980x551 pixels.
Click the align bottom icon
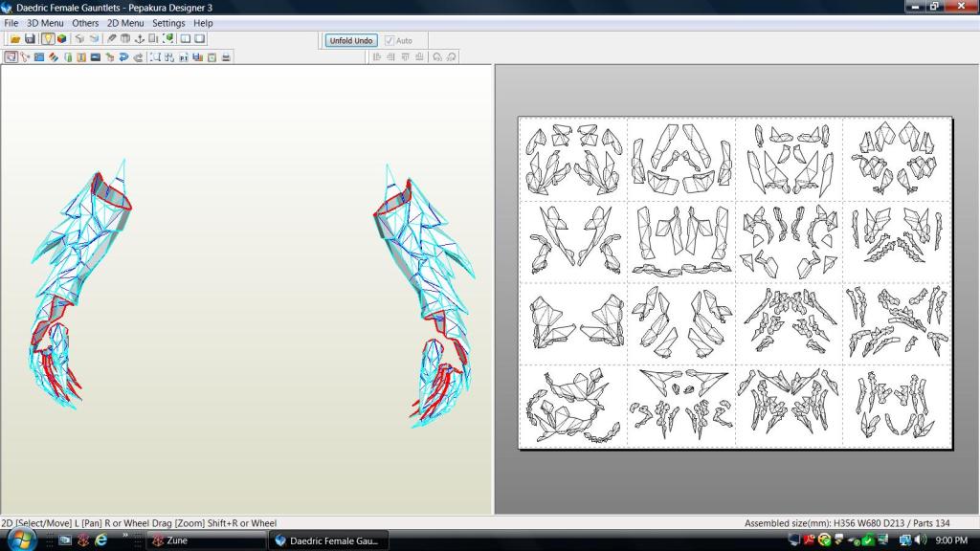(419, 56)
